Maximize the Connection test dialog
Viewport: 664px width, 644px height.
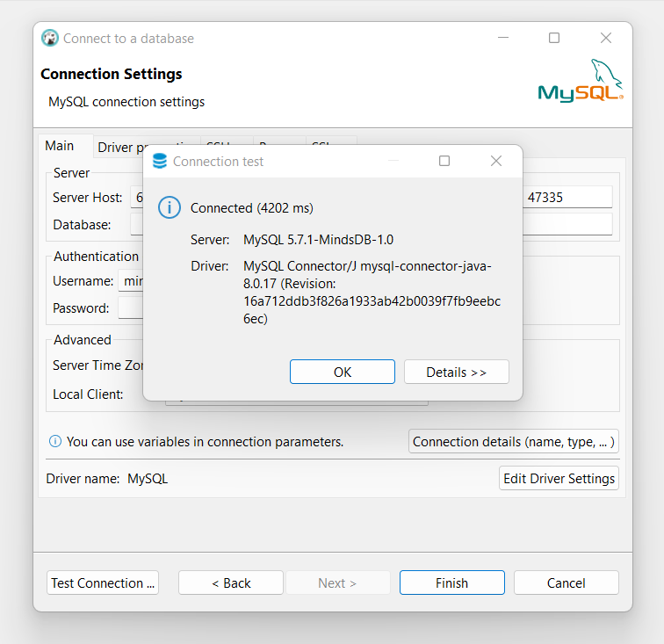click(444, 161)
